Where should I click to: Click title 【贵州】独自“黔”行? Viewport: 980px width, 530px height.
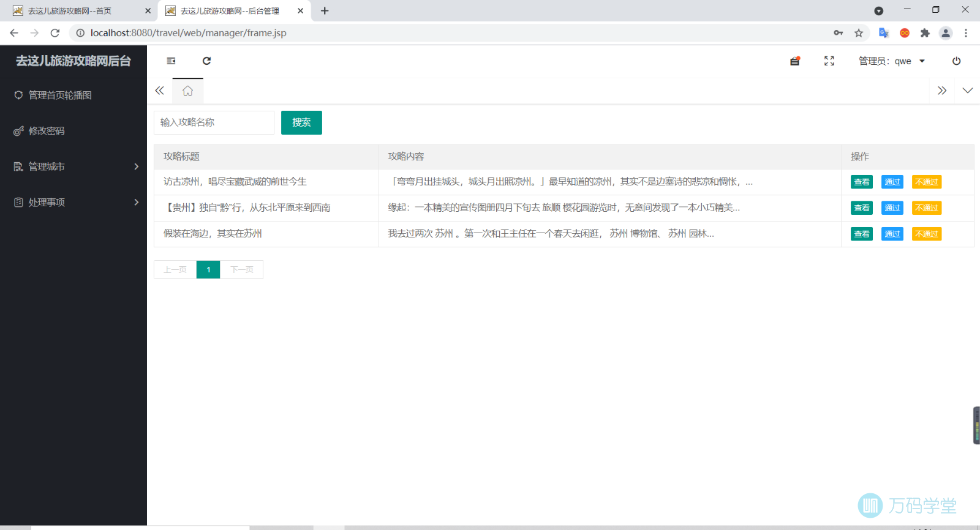[x=247, y=208]
